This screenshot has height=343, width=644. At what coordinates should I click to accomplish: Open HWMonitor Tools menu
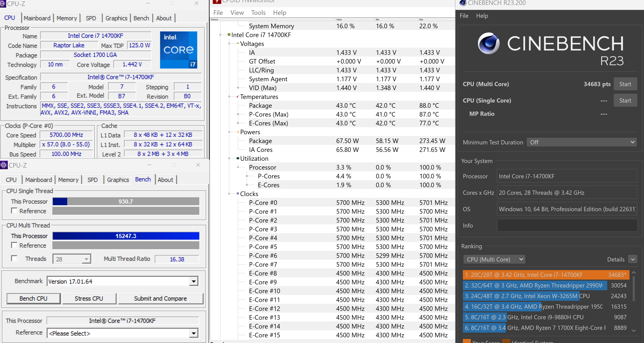258,13
